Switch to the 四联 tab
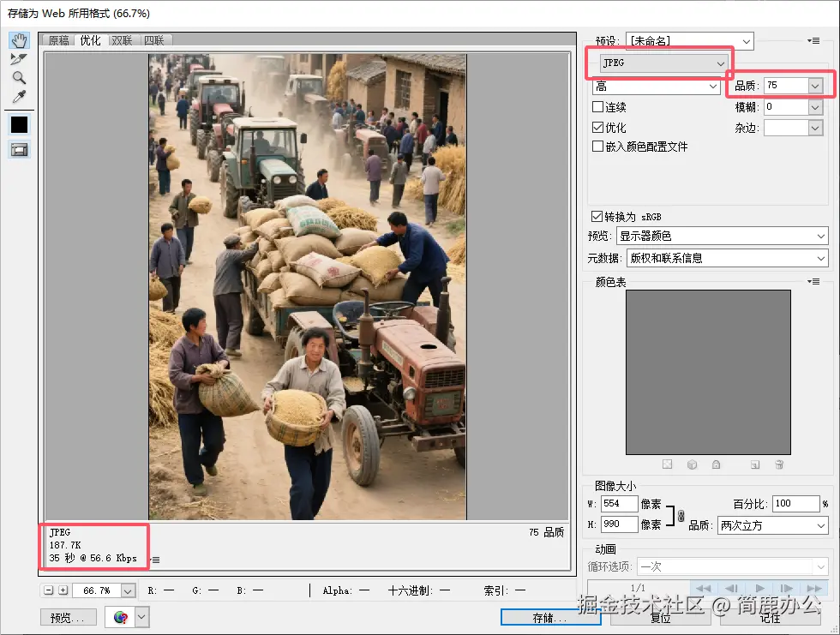Viewport: 840px width, 635px height. [x=154, y=40]
